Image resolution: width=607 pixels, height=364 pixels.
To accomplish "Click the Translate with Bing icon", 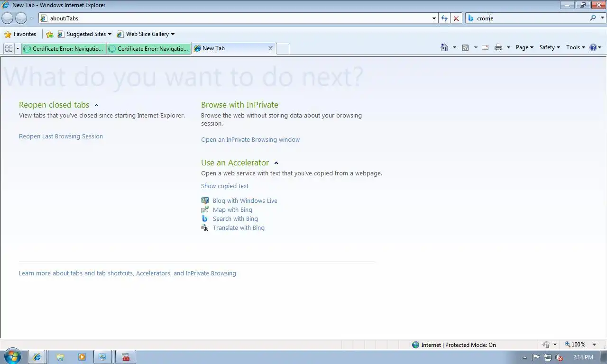I will pos(205,227).
